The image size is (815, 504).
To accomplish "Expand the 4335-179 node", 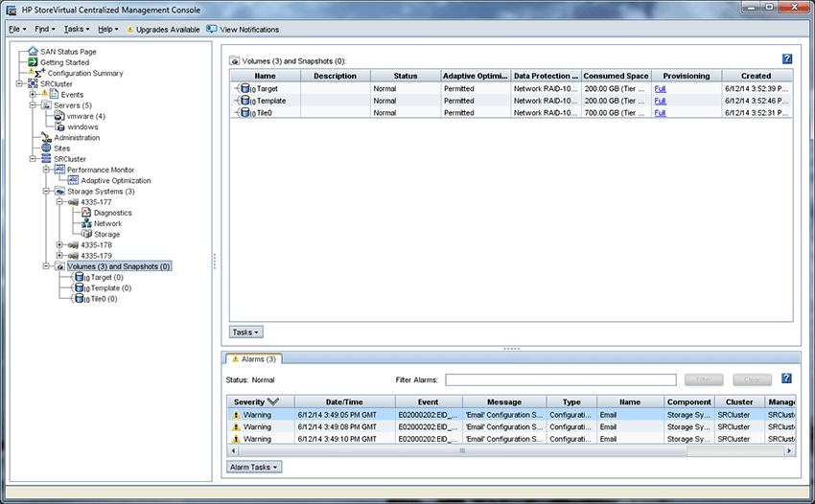I will pyautogui.click(x=59, y=256).
